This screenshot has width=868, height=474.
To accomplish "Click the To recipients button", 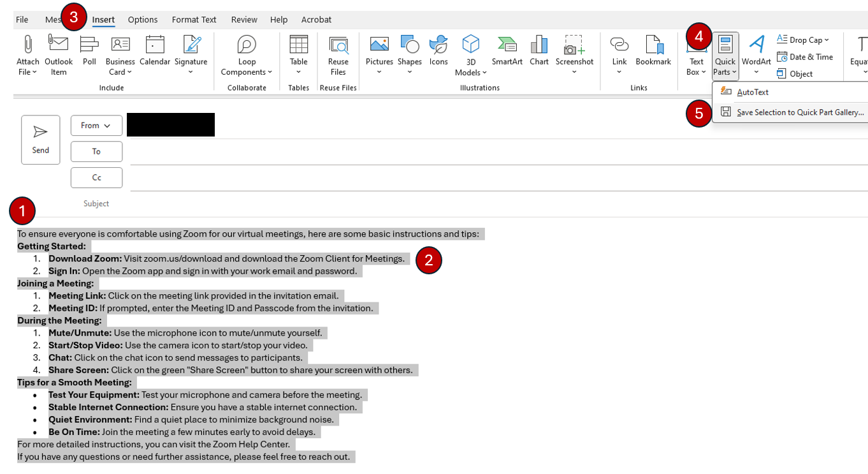I will point(96,151).
